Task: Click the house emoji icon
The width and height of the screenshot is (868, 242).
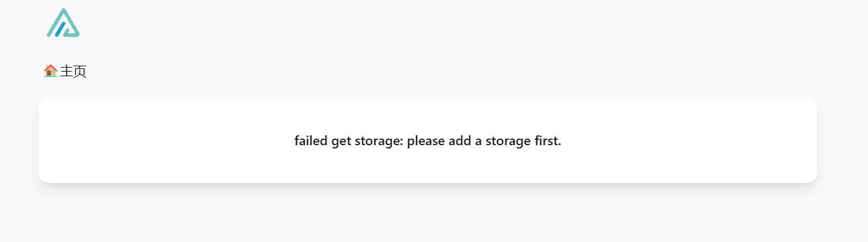Action: pos(50,71)
